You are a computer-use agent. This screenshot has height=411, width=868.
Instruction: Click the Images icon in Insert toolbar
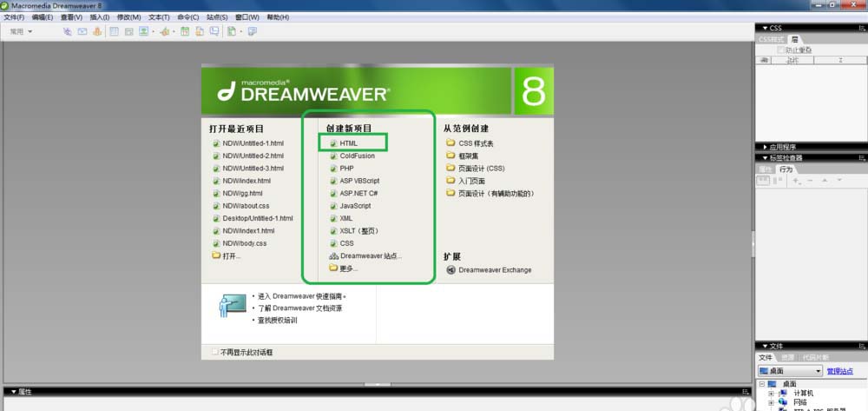coord(143,31)
